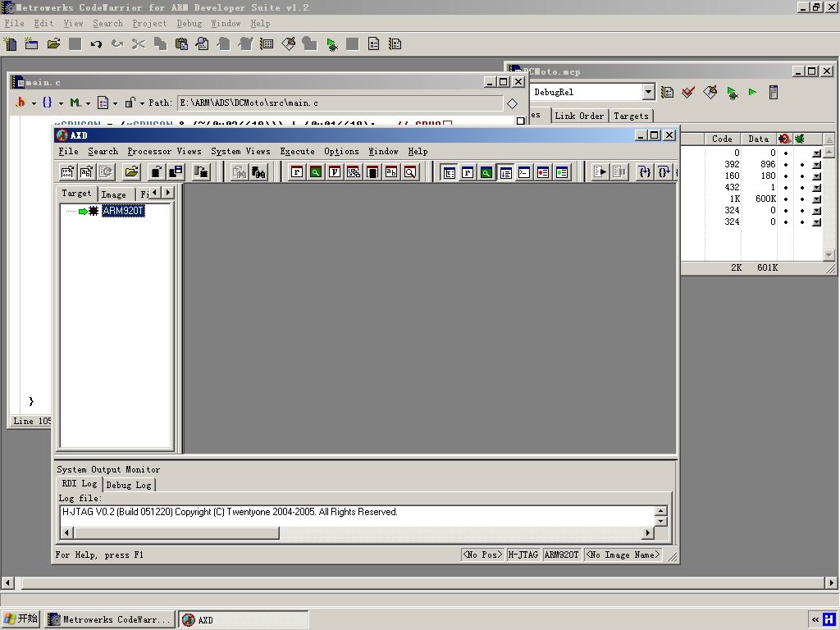
Task: Click the red Synchronize Modification Dates checkmark icon
Action: click(x=688, y=92)
